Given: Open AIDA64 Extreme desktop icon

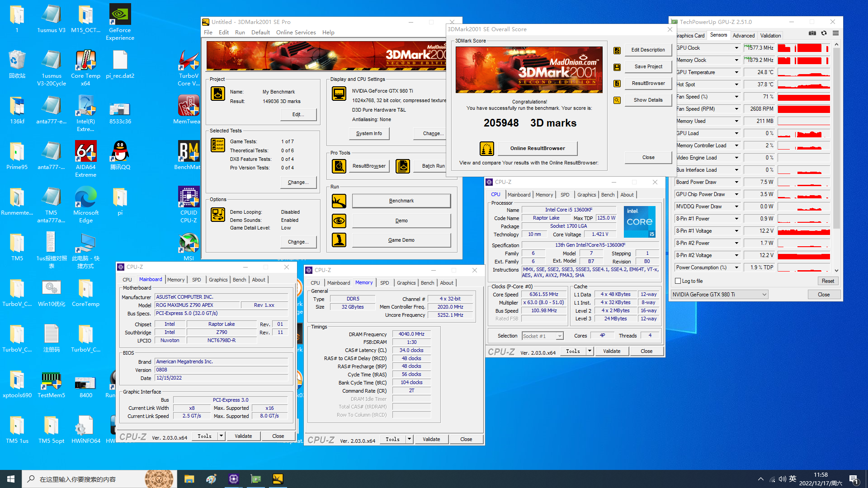Looking at the screenshot, I should pos(85,159).
